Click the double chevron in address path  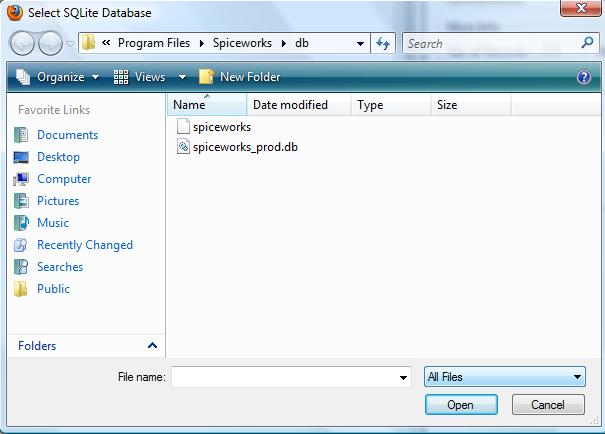[x=106, y=43]
